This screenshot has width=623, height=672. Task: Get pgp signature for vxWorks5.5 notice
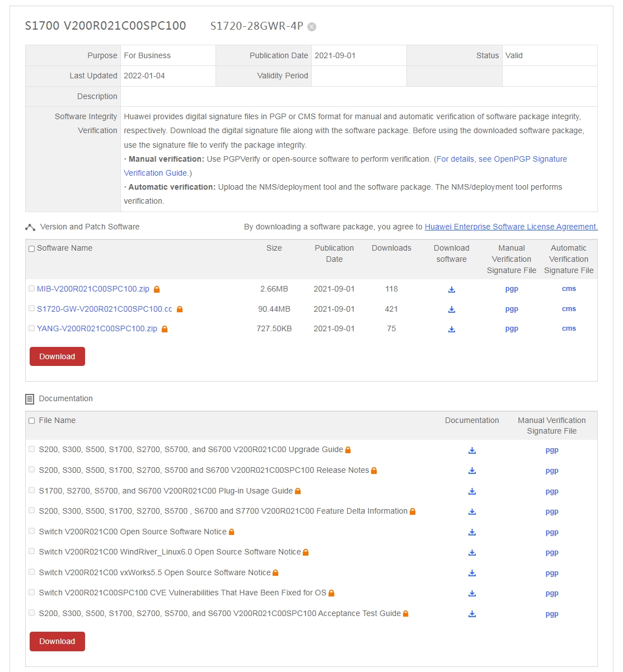point(552,574)
